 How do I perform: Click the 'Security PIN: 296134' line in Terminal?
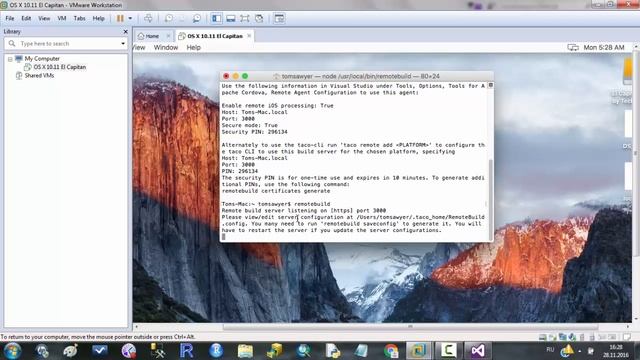[254, 132]
